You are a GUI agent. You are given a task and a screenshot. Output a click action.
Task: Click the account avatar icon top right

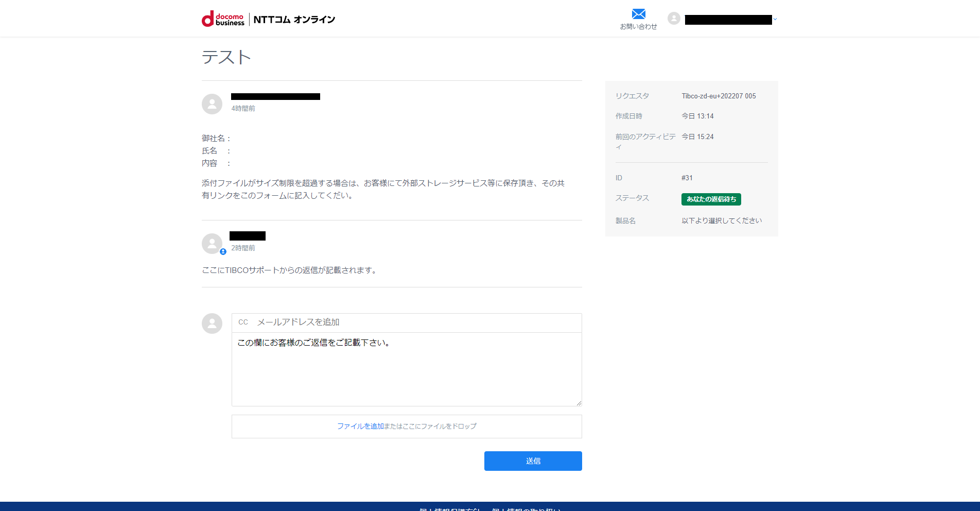tap(674, 19)
